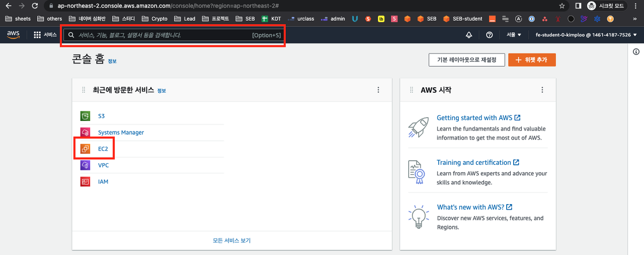This screenshot has width=644, height=255.
Task: Open the 최근에 방문한 서비스 widget kebab menu
Action: (378, 90)
